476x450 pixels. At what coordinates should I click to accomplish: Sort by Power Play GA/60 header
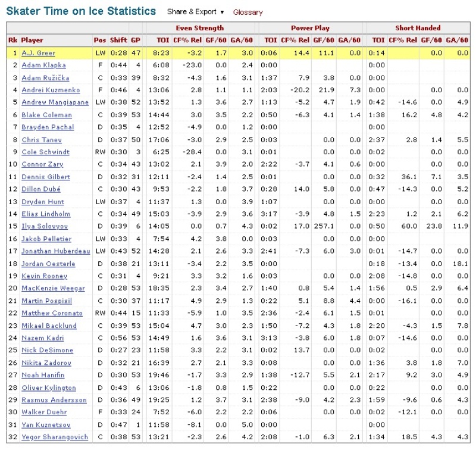pyautogui.click(x=349, y=40)
